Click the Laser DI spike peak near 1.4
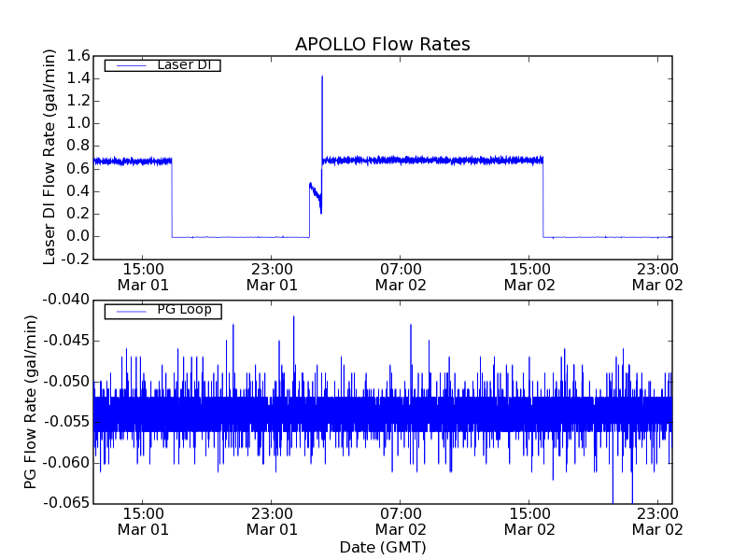This screenshot has height=560, width=747. click(x=322, y=77)
